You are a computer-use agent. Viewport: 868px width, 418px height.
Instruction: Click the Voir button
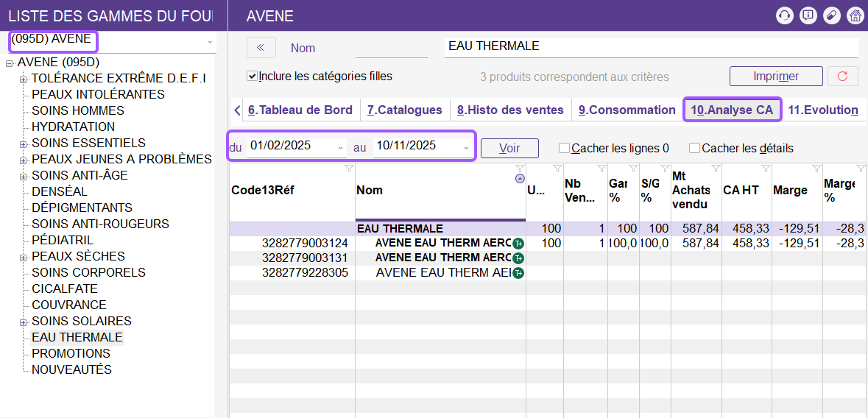[509, 148]
